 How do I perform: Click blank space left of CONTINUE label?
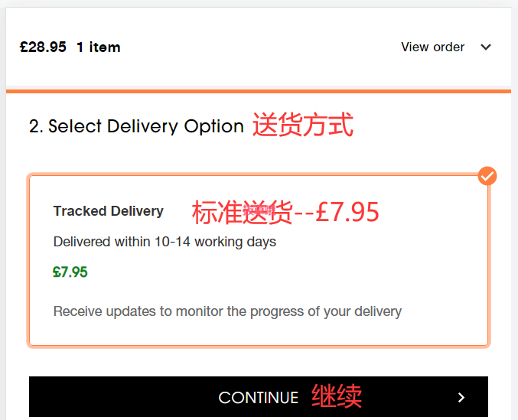coord(124,397)
